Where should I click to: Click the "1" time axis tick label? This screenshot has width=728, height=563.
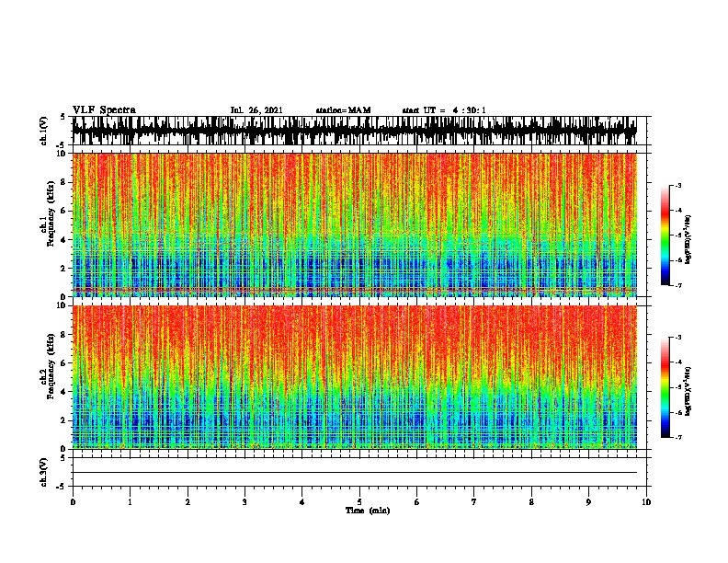pos(130,501)
